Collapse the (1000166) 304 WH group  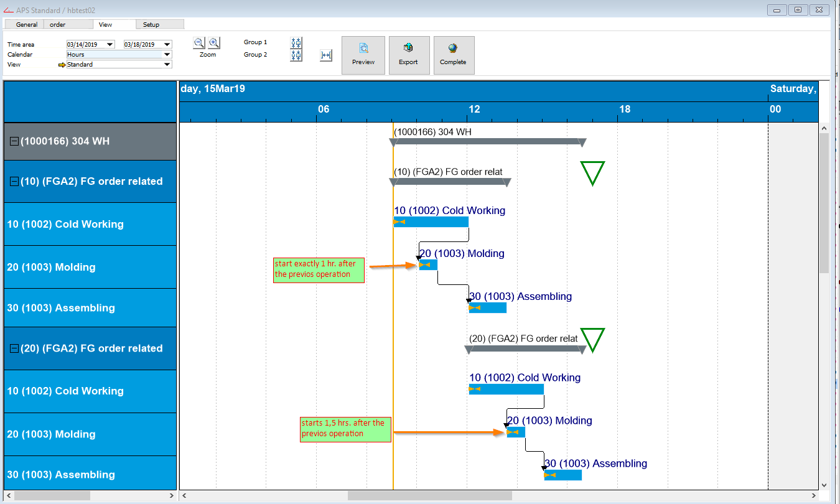(x=13, y=141)
